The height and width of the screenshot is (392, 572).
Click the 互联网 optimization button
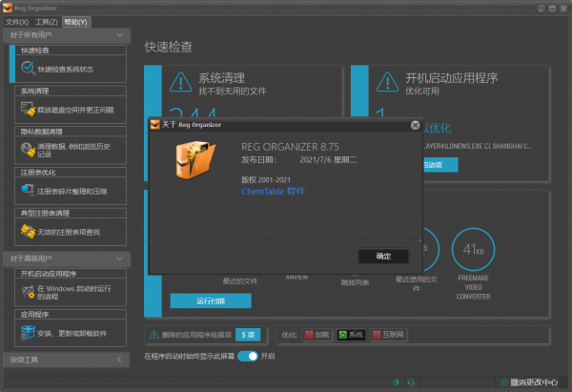click(x=389, y=335)
